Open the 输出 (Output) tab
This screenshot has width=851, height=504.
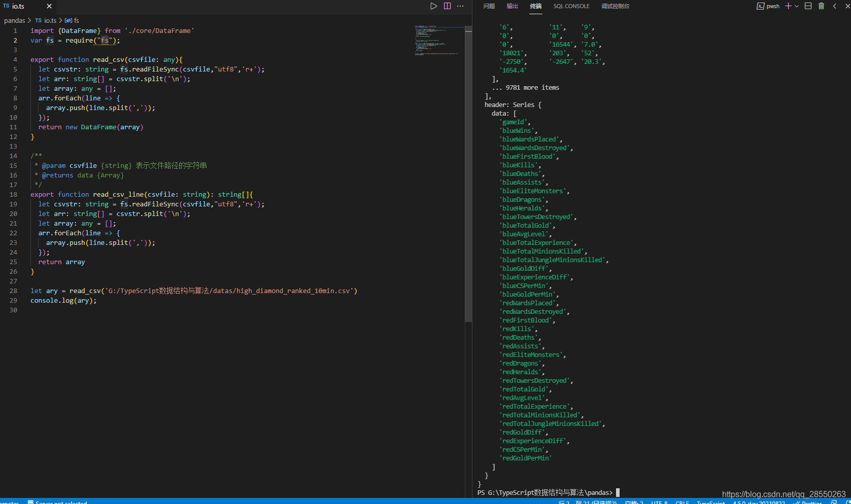(512, 6)
